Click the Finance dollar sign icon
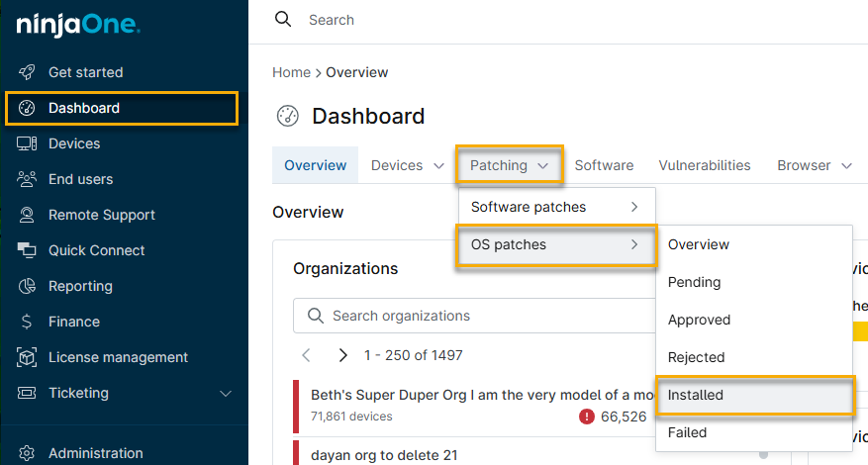 point(28,322)
